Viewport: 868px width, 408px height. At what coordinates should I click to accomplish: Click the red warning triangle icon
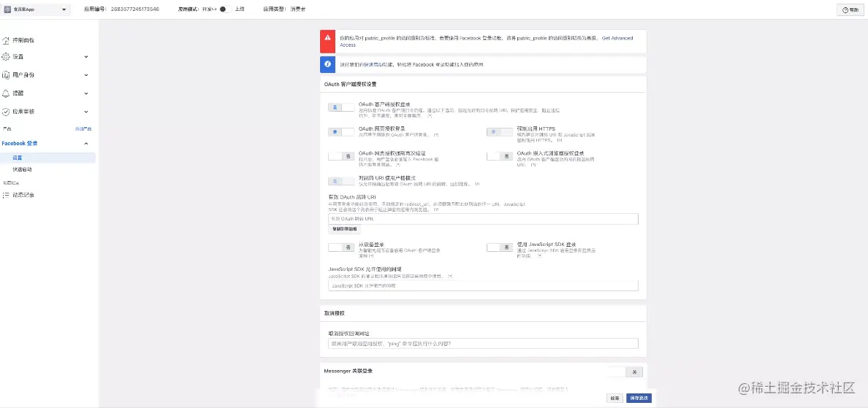pos(328,38)
